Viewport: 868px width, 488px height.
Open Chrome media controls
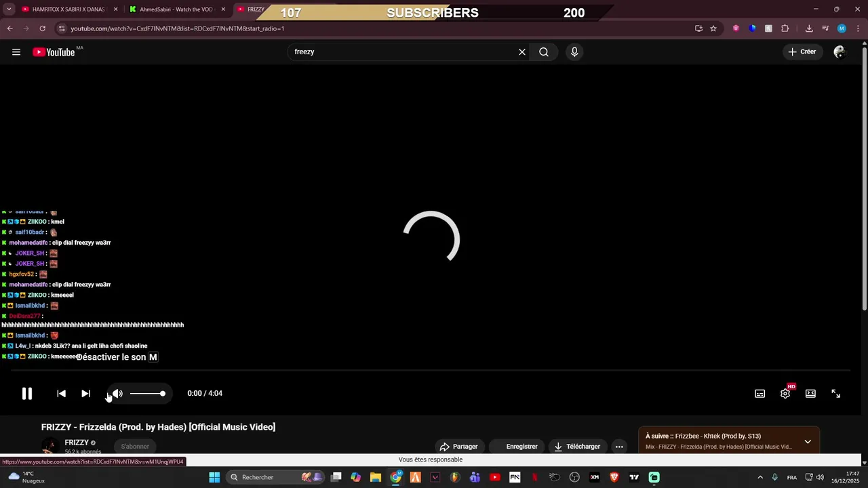click(x=825, y=28)
